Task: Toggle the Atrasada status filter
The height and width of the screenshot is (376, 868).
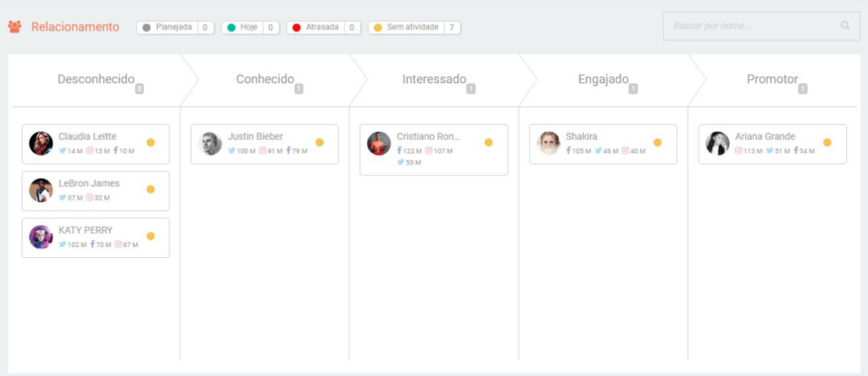Action: coord(323,27)
